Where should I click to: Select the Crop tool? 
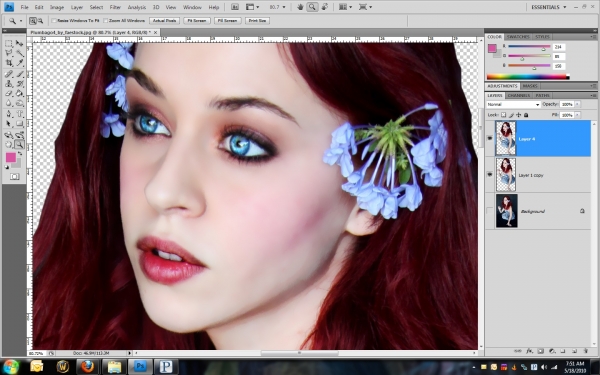point(8,63)
